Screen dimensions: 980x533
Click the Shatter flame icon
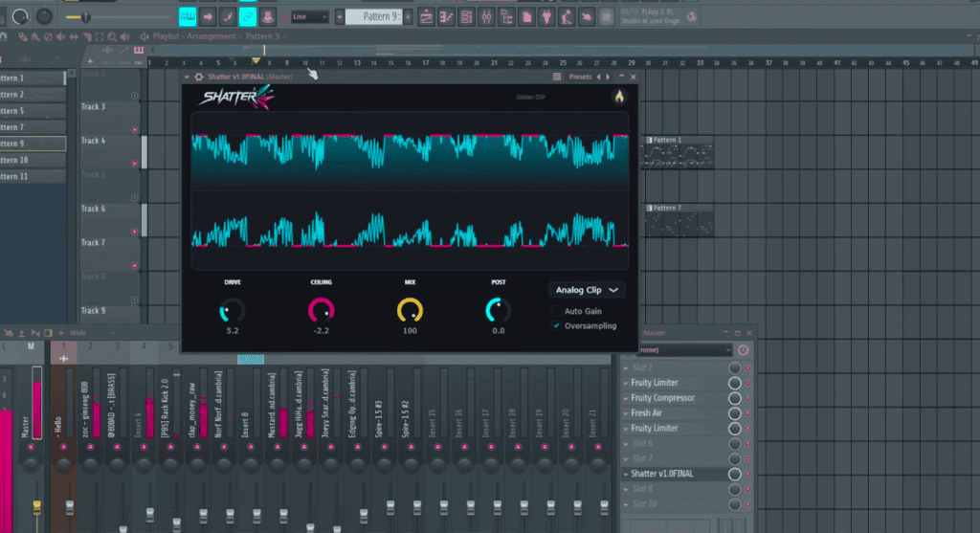click(619, 97)
